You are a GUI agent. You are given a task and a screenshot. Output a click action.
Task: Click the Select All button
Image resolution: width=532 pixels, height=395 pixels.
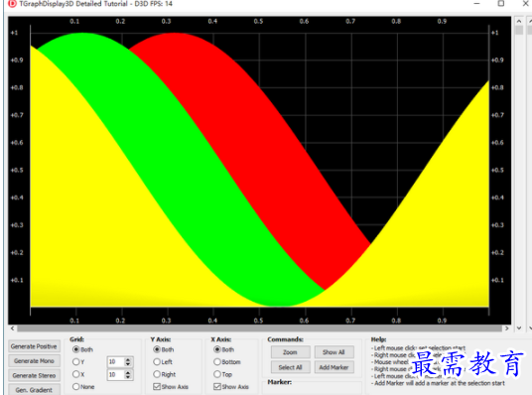tap(291, 367)
